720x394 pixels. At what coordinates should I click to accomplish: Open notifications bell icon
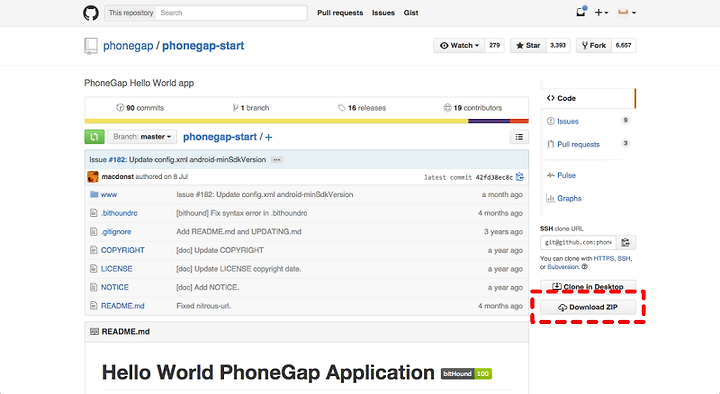[581, 12]
